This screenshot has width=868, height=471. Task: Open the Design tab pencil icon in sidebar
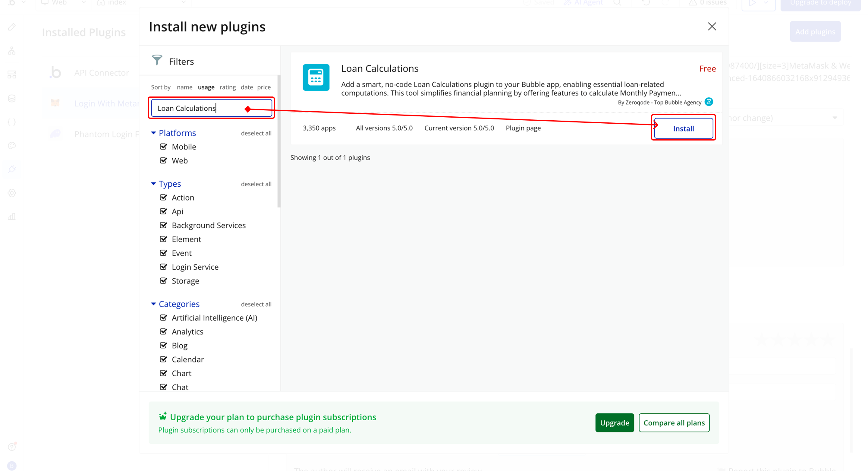pyautogui.click(x=12, y=27)
